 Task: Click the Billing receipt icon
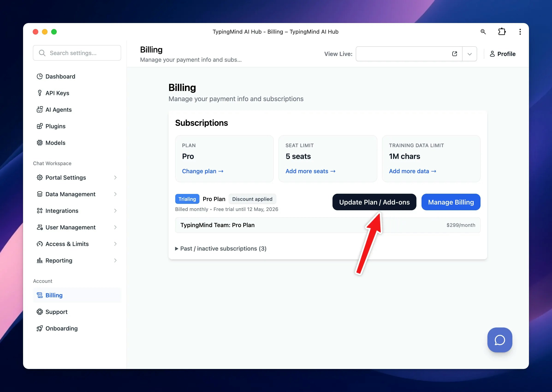click(x=40, y=295)
